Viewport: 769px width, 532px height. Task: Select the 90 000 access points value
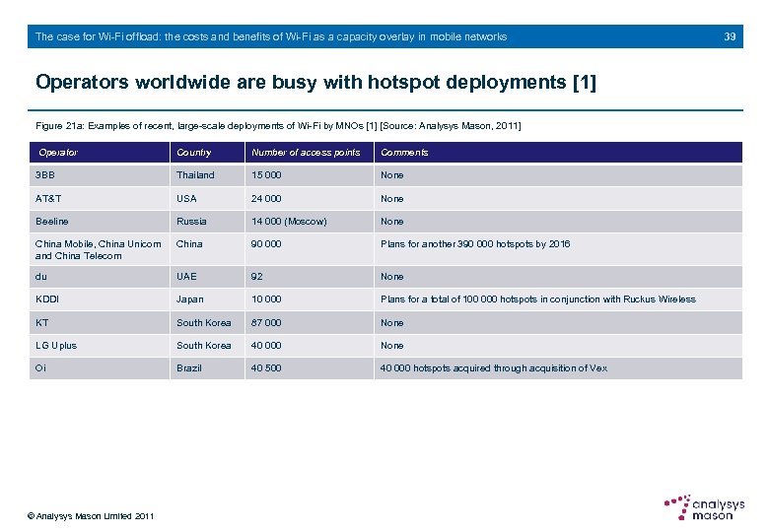(266, 244)
